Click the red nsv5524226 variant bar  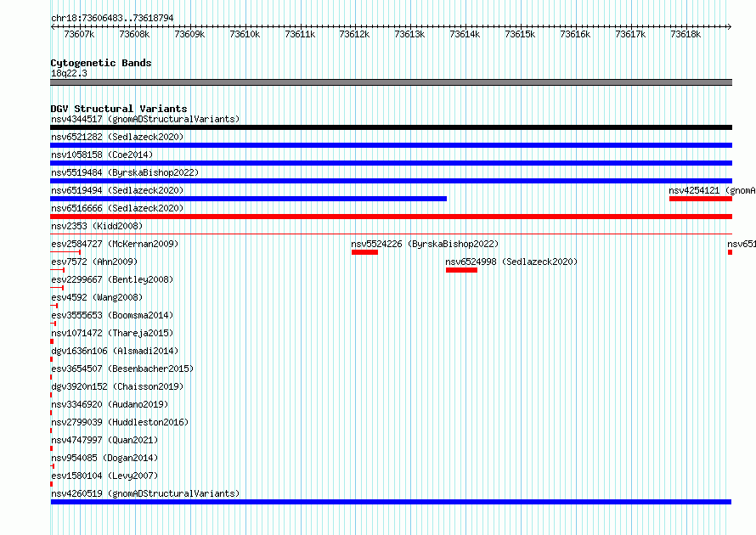point(364,252)
